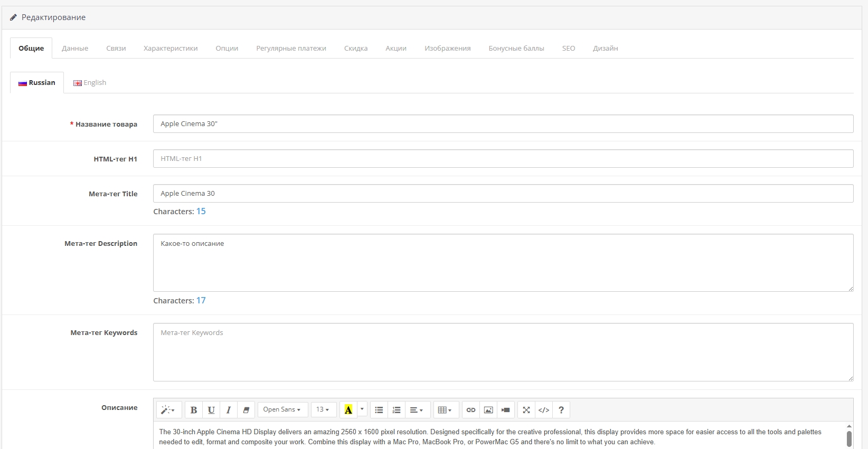
Task: Switch to Регулярные платежи tab
Action: (291, 48)
